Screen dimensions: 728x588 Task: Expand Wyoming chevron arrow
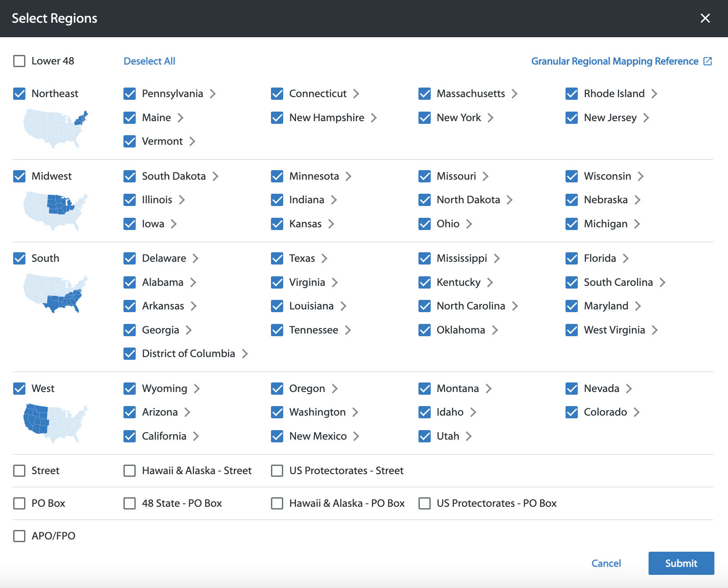[x=197, y=388]
